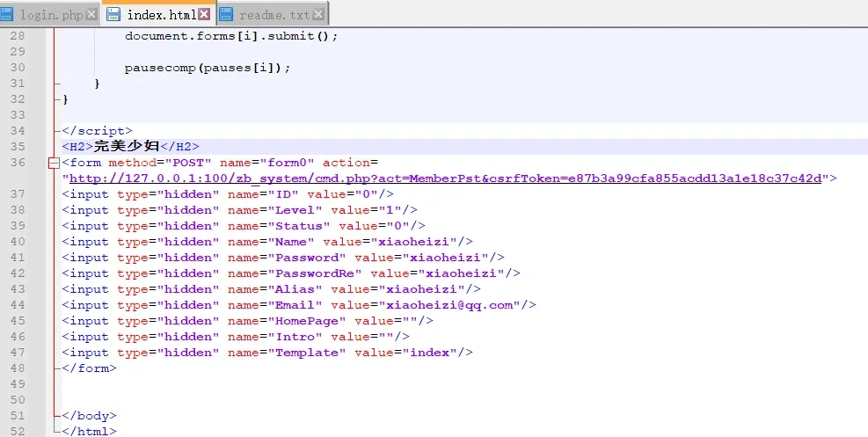Click the name="PasswordRe" input line

pyautogui.click(x=291, y=273)
